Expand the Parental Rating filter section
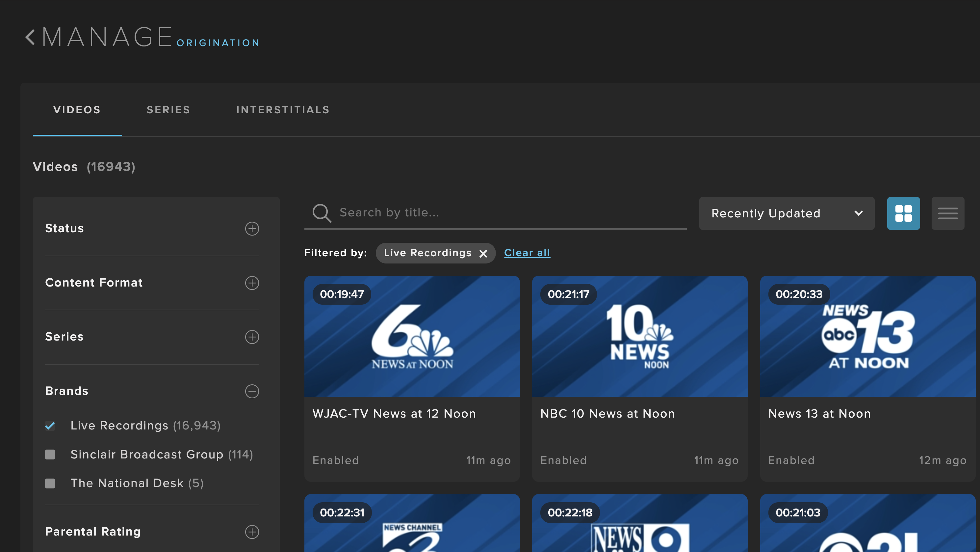This screenshot has width=980, height=552. (x=252, y=532)
